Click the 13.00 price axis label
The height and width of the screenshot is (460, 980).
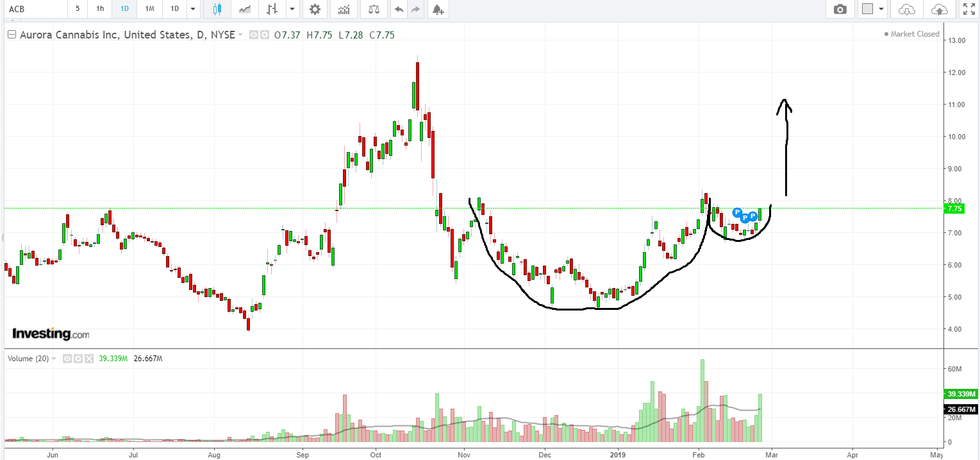957,40
